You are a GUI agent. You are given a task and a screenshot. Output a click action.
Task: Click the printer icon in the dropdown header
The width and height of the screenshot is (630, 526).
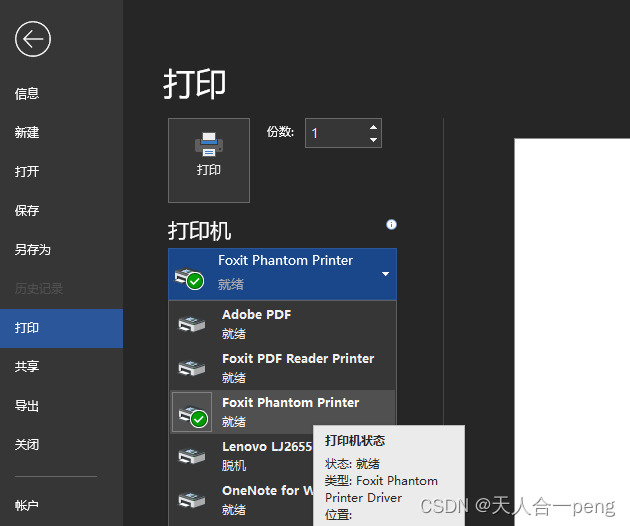189,278
